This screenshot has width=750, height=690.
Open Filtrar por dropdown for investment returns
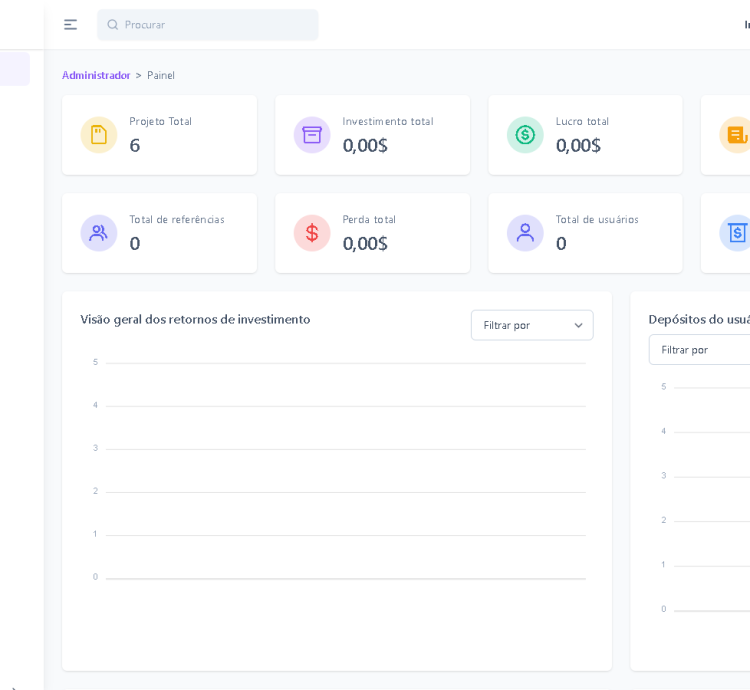pos(531,325)
